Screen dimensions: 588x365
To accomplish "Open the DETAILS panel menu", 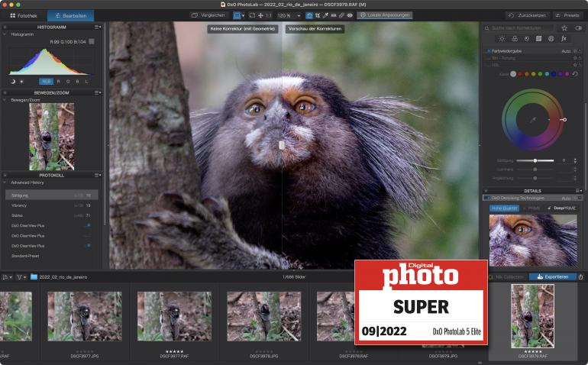I will tap(578, 191).
